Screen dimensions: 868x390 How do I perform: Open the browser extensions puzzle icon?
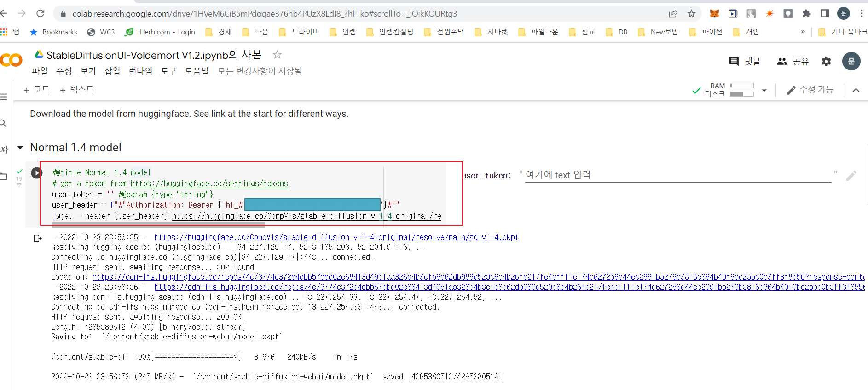(806, 14)
